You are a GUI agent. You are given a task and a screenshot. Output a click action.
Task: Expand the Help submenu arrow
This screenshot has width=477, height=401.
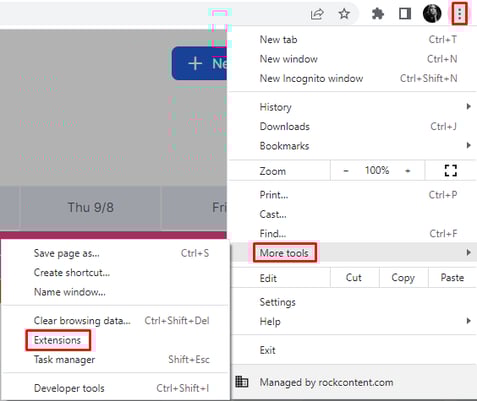pos(469,321)
